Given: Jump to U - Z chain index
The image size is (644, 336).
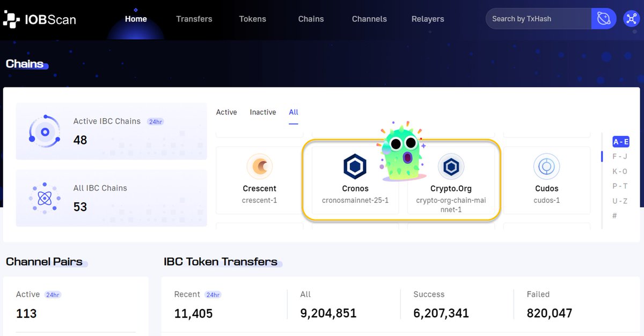Looking at the screenshot, I should (620, 201).
